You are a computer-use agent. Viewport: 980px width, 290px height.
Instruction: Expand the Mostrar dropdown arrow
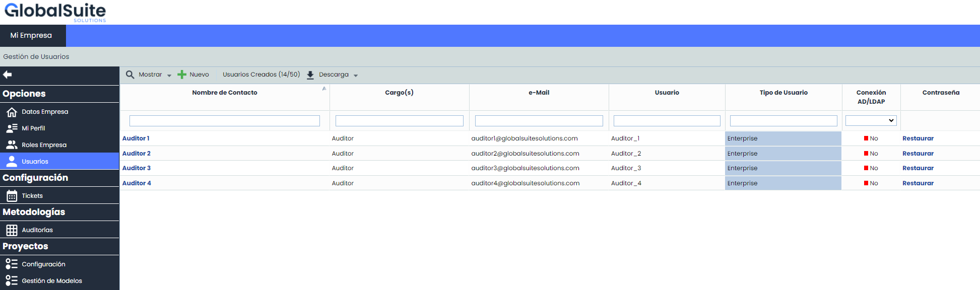click(169, 76)
